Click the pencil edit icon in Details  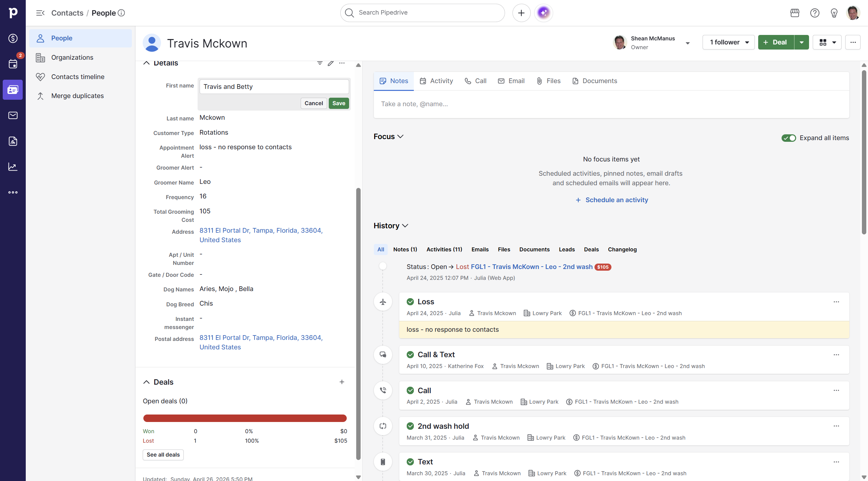coord(330,63)
